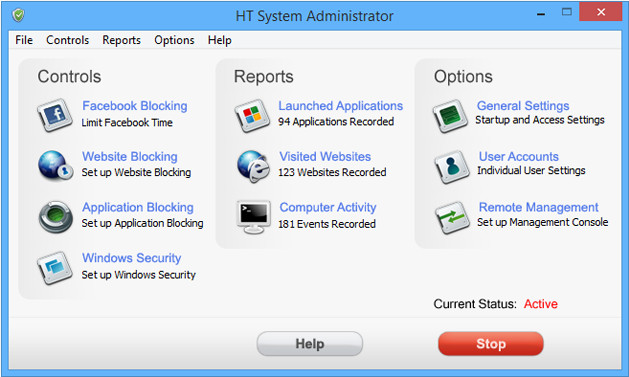Viewport: 629px width, 377px height.
Task: Open the Help menu in the menu bar
Action: pos(219,40)
